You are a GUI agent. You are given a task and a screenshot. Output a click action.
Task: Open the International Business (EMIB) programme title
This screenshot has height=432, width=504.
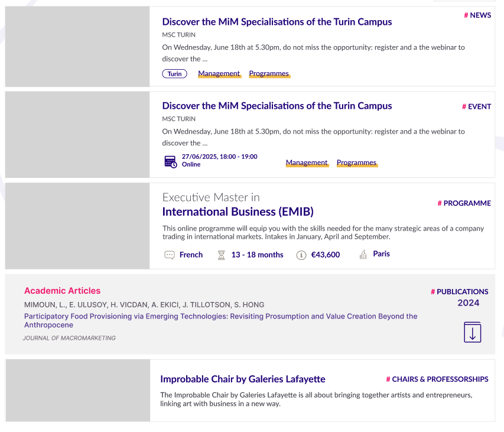coord(238,212)
